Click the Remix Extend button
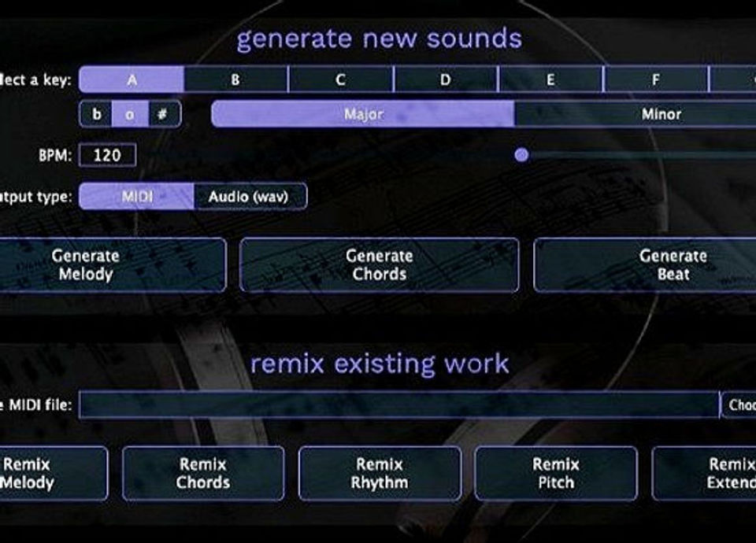Screen dimensions: 756x543 (704, 473)
